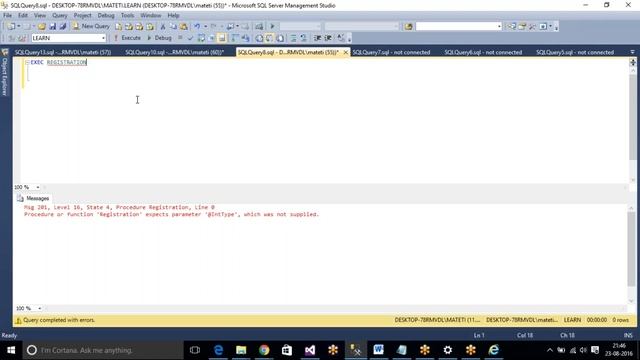Open the LEARN available databases dropdown
This screenshot has height=360, width=640.
[x=103, y=38]
